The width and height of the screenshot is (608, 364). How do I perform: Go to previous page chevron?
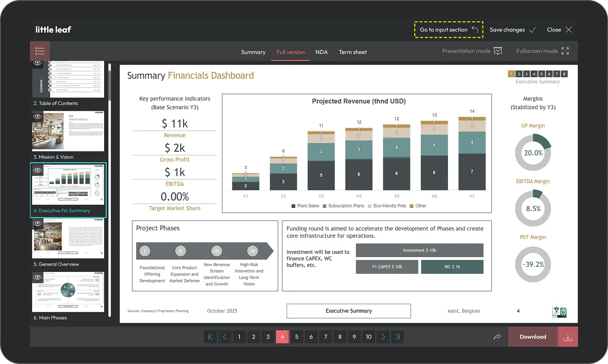coord(225,337)
